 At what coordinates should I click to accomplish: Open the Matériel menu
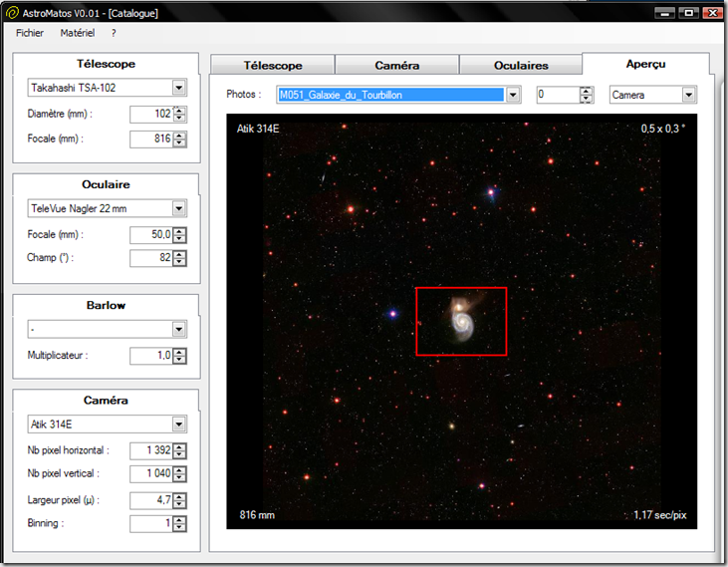tap(78, 33)
